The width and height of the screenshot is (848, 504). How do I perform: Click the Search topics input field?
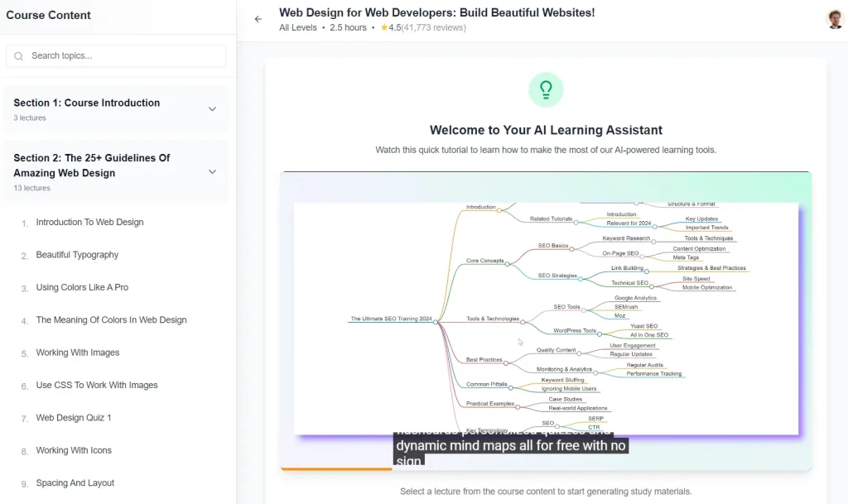pos(116,55)
